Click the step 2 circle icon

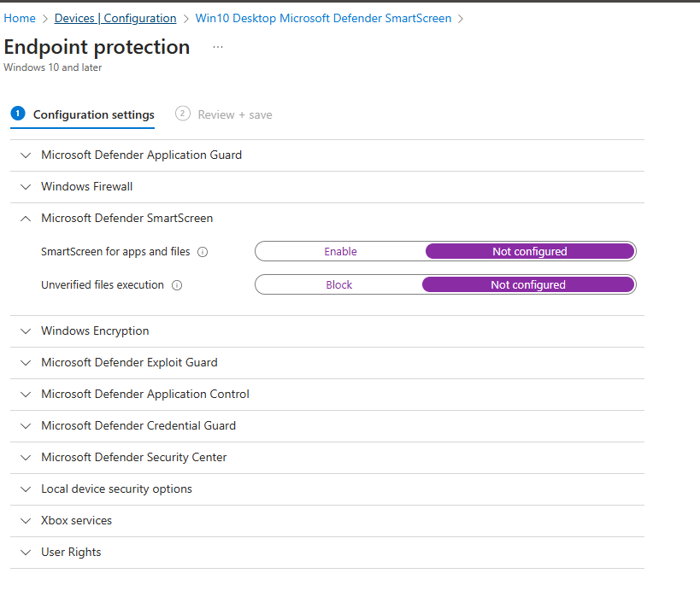point(182,114)
